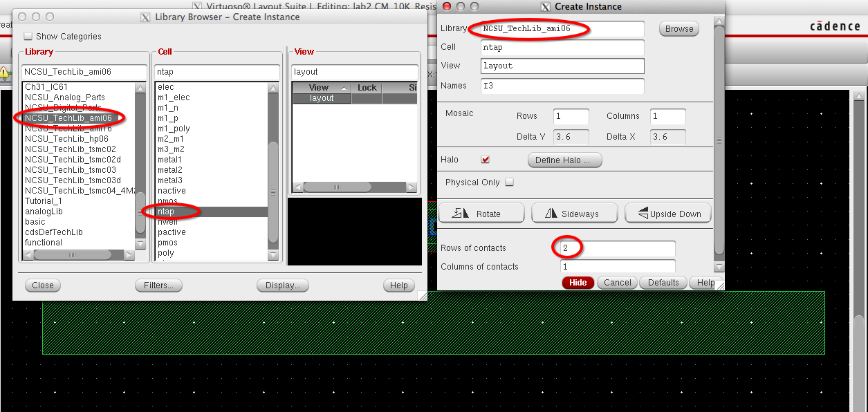The image size is (868, 412).
Task: Focus the Cell field in Create Instance
Action: 562,48
